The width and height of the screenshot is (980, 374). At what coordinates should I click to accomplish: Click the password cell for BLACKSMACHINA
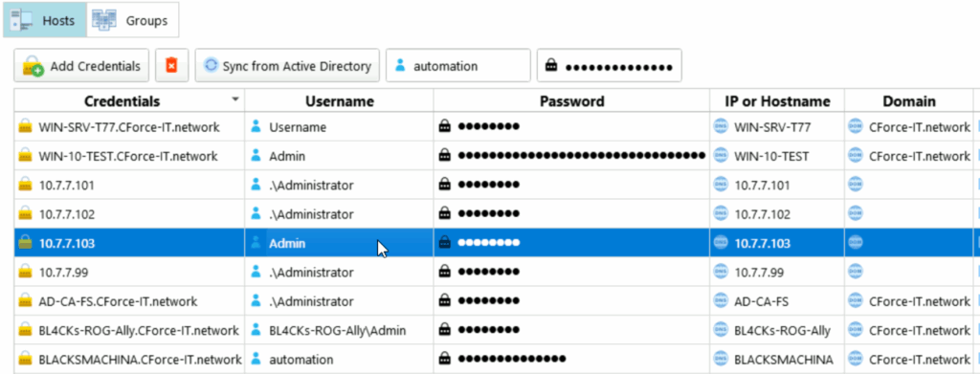[572, 360]
